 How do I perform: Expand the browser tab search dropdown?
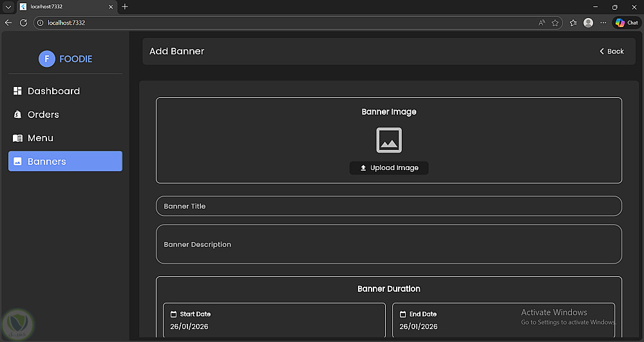pyautogui.click(x=8, y=6)
